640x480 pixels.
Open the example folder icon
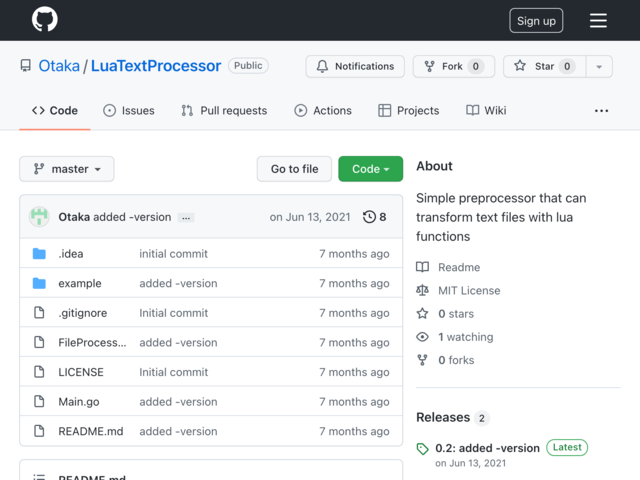pyautogui.click(x=39, y=283)
